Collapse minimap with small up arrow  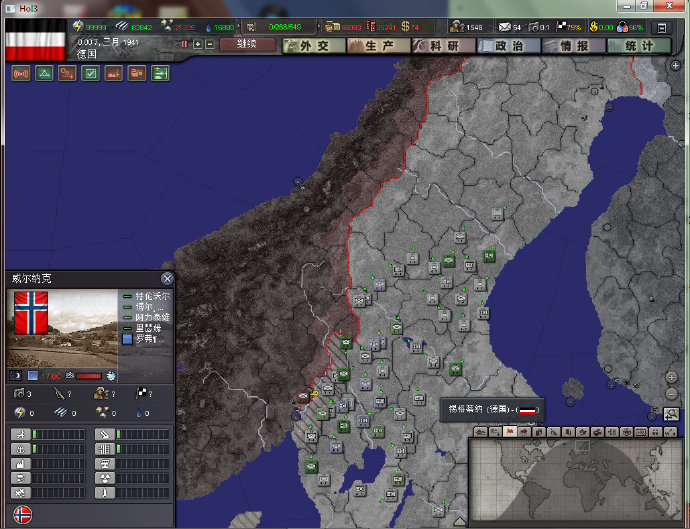click(459, 522)
